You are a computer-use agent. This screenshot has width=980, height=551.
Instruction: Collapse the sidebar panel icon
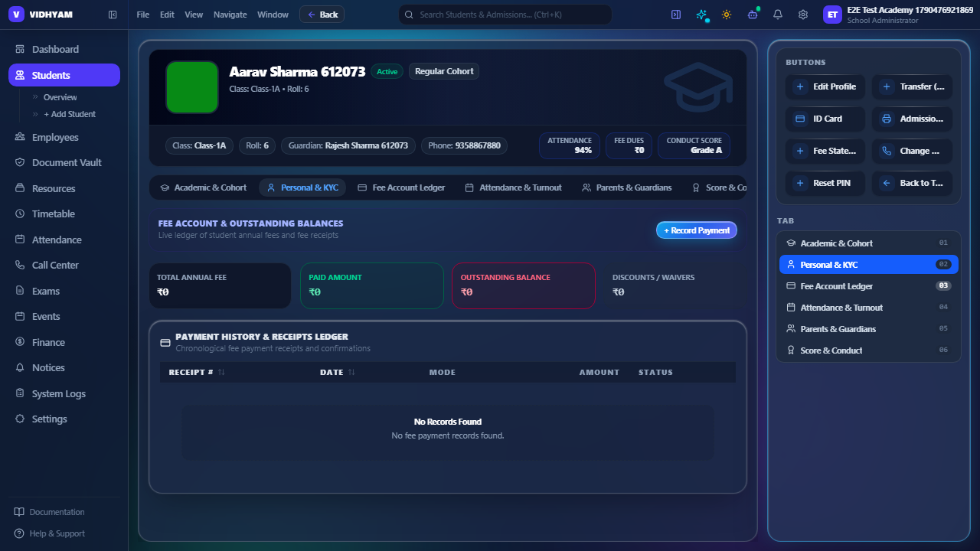[113, 15]
